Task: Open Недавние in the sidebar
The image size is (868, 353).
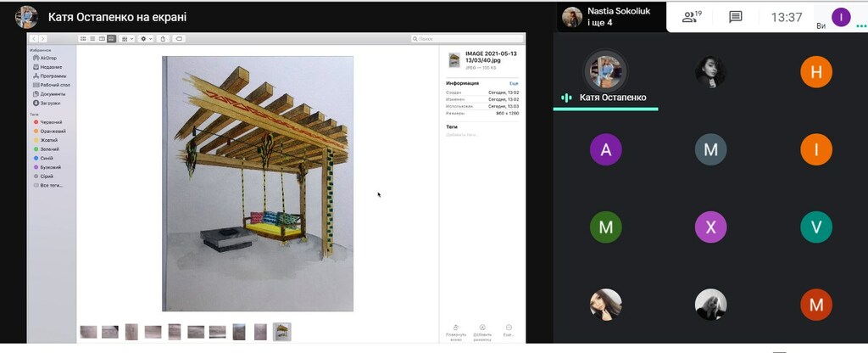Action: tap(47, 66)
